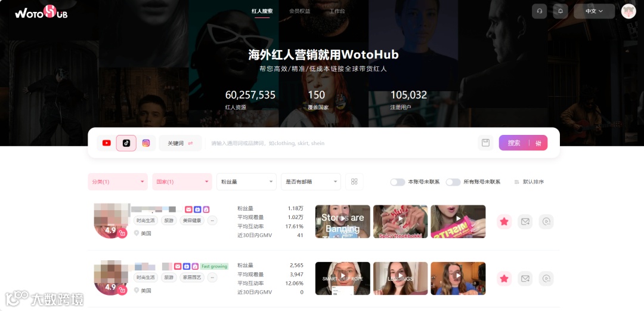
Task: Click the unlock badge on Fast growing creator avatar
Action: pos(122,290)
